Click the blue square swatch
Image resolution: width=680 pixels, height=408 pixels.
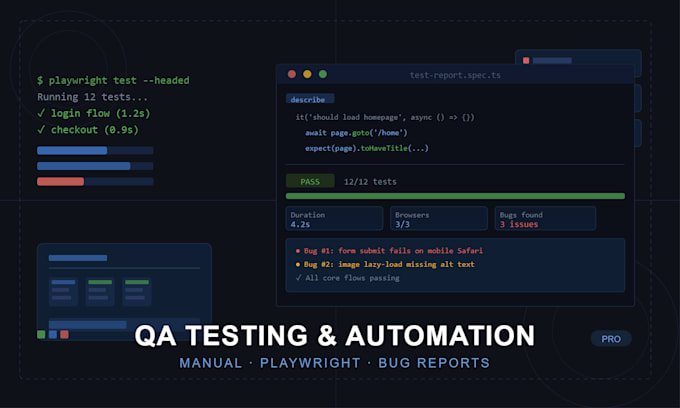[53, 334]
